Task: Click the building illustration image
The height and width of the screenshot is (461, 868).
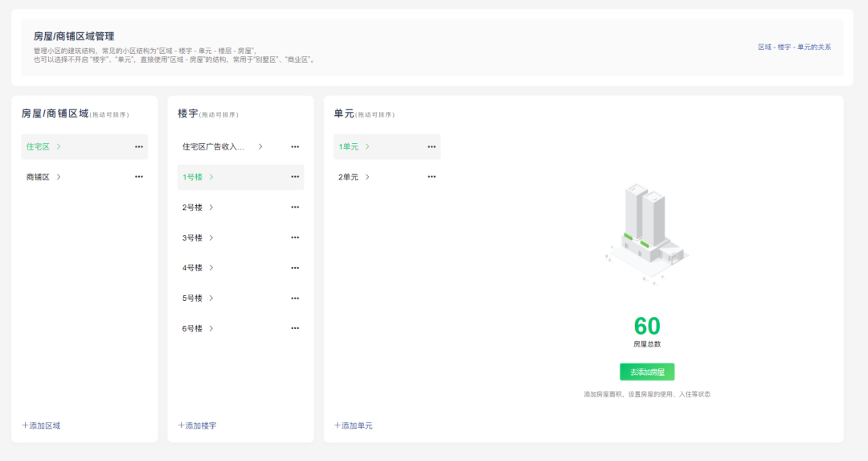Action: (647, 233)
